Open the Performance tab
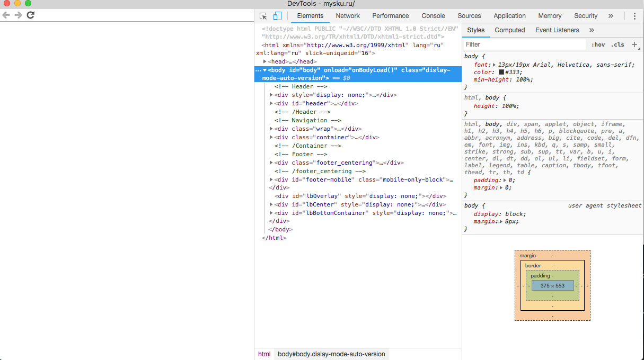The height and width of the screenshot is (360, 644). pyautogui.click(x=391, y=16)
